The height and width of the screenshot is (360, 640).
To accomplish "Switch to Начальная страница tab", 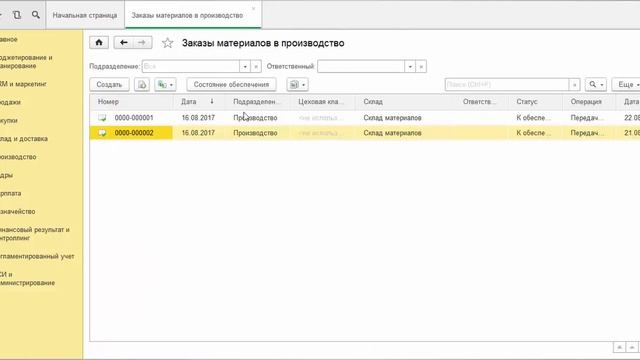I will 85,15.
